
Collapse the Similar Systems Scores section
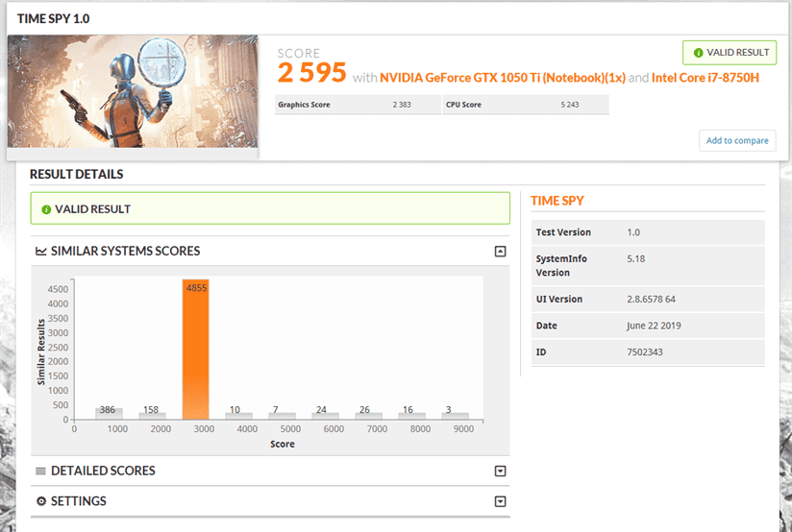pos(500,252)
